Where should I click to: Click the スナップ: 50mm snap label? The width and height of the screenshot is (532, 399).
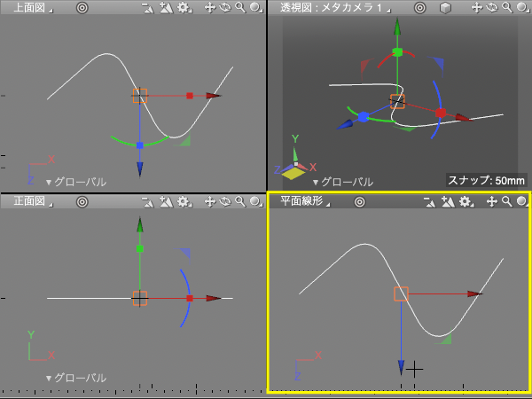point(487,180)
